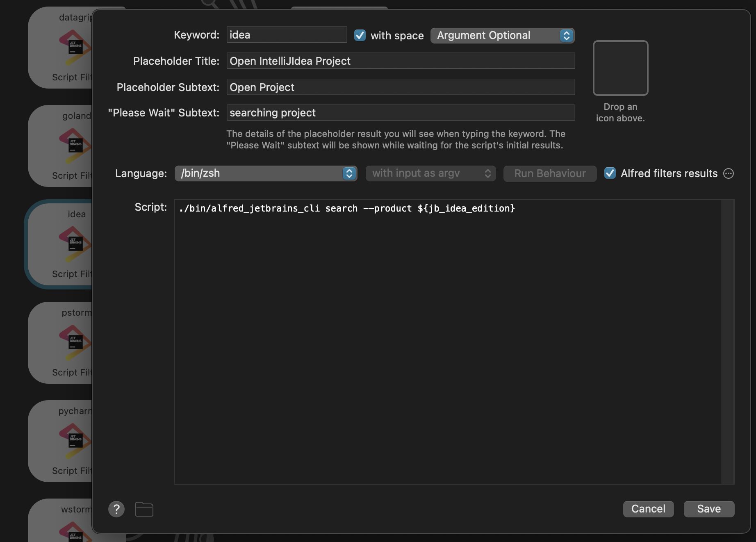
Task: Open the help question mark button
Action: [x=116, y=509]
